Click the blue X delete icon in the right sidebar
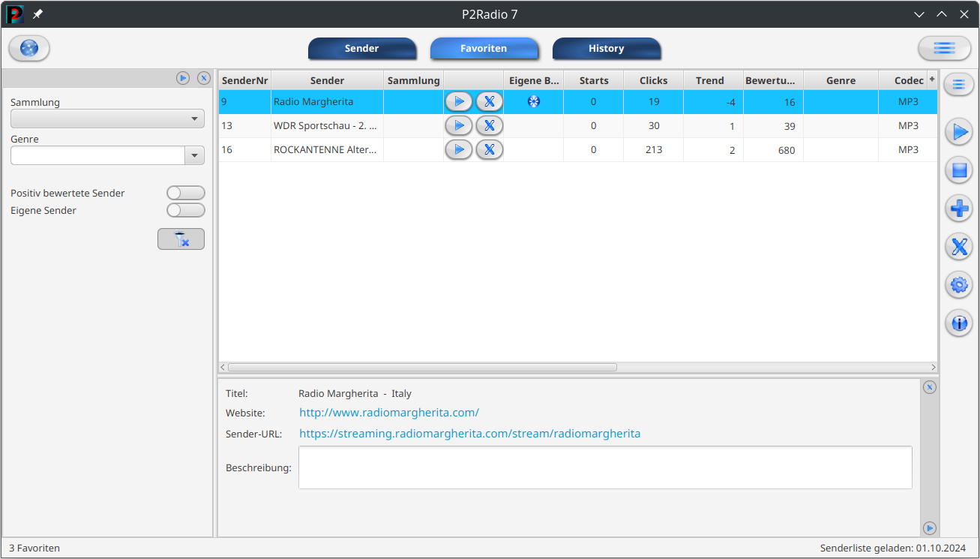The image size is (980, 559). tap(958, 246)
